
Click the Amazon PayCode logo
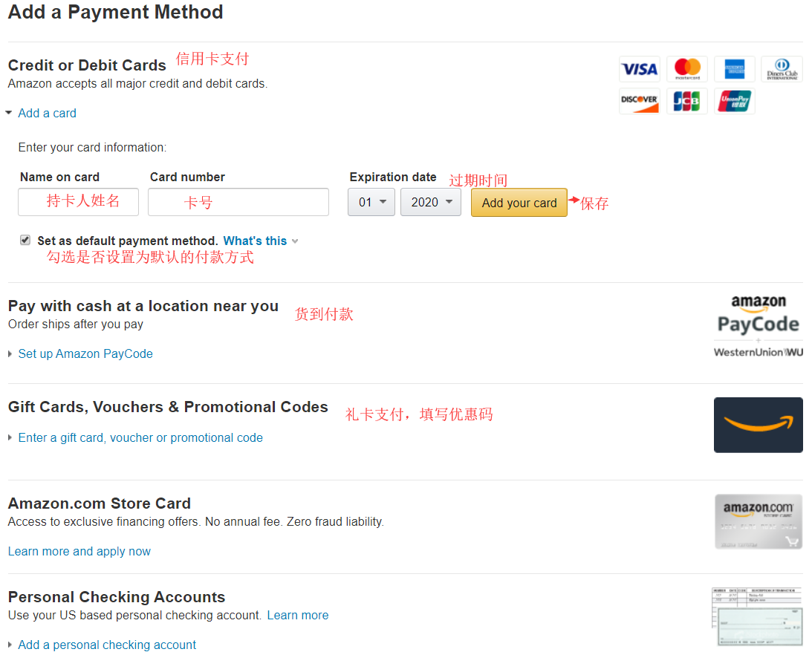(759, 315)
